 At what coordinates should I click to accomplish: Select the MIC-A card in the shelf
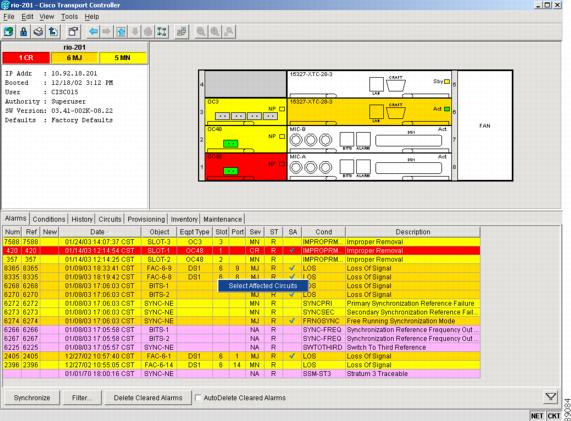tap(369, 167)
